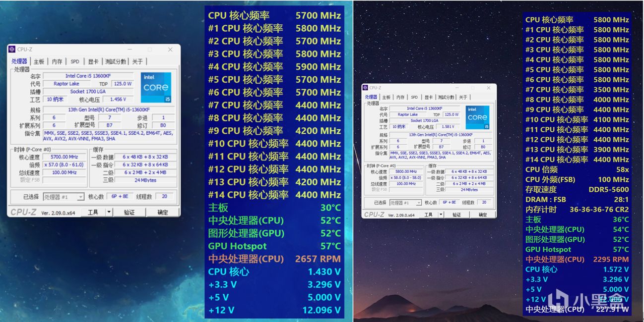Click fan speed value 2657 RPM

coord(318,259)
